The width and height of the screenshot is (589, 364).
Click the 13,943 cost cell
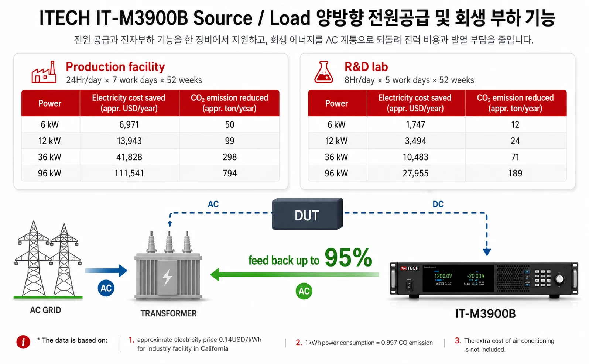[129, 141]
